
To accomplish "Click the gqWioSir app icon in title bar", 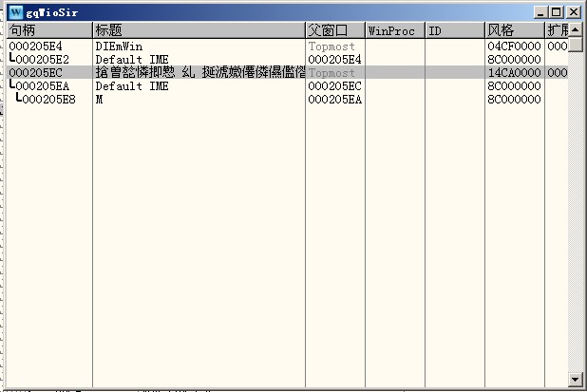I will tap(15, 12).
